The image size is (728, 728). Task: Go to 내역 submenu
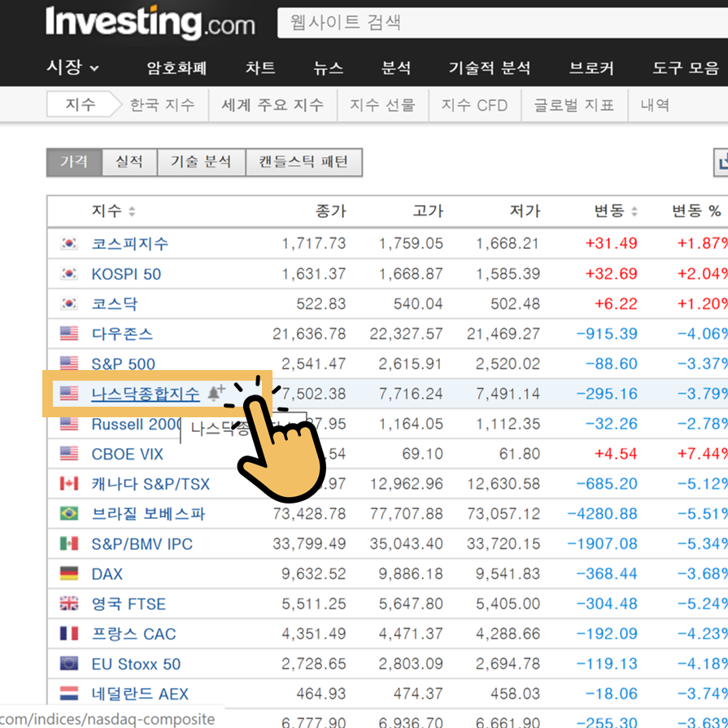tap(655, 105)
